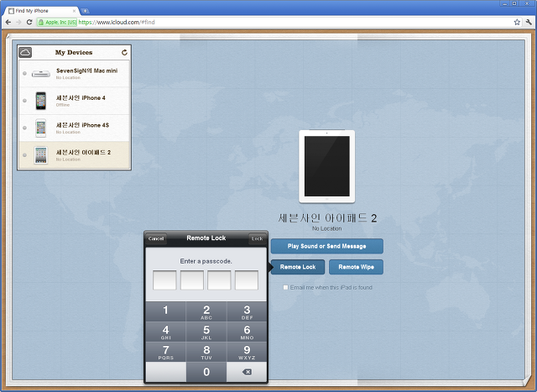Click the large 세븐사인 아이패드 2 title
The height and width of the screenshot is (392, 537).
[327, 218]
